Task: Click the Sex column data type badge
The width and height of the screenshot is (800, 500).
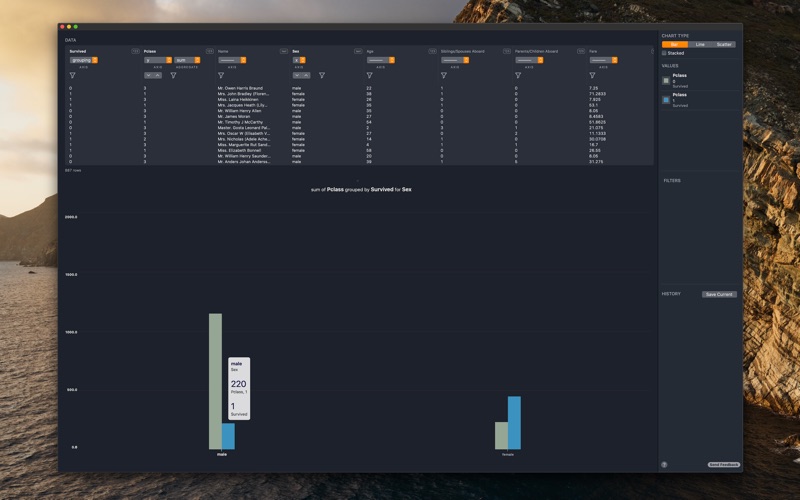Action: (x=358, y=51)
